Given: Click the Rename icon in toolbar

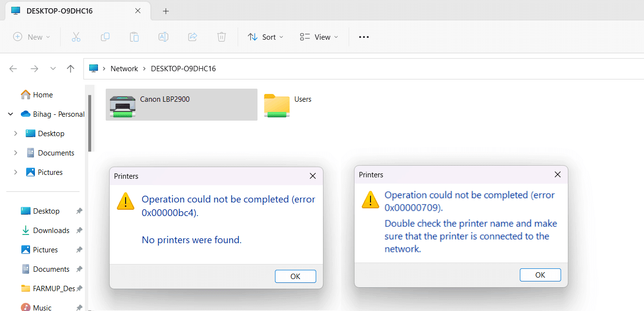Looking at the screenshot, I should 163,37.
